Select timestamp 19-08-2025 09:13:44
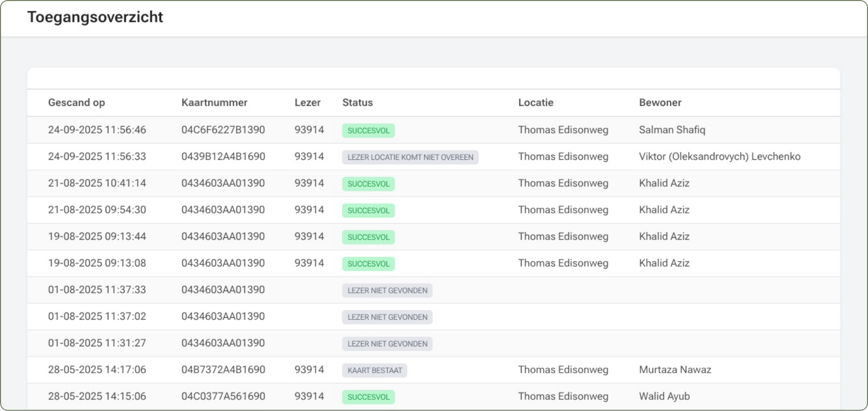 click(x=97, y=236)
